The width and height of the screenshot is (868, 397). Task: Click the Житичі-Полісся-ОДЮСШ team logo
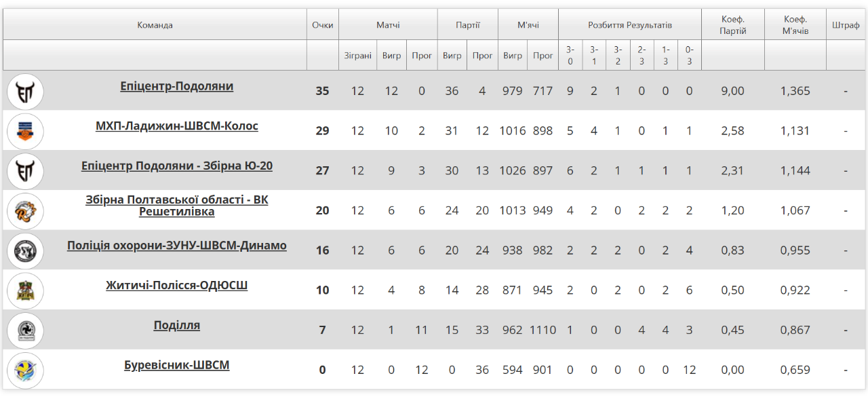pos(25,290)
